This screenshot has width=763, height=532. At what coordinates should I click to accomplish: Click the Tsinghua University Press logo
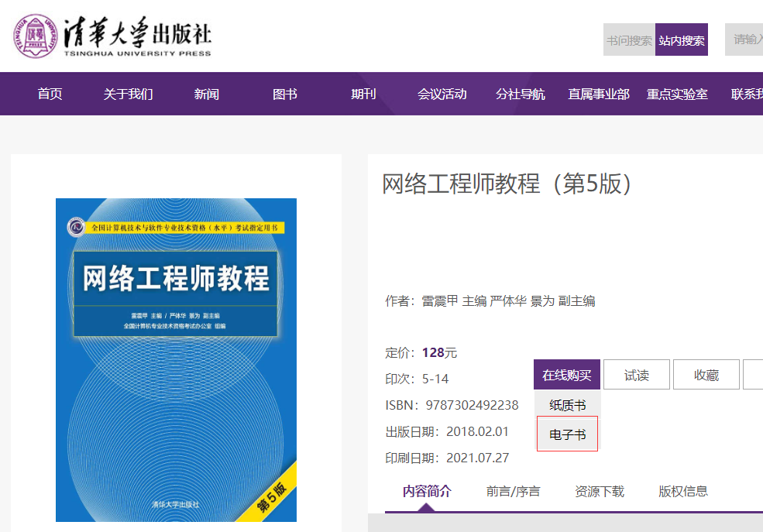click(112, 36)
